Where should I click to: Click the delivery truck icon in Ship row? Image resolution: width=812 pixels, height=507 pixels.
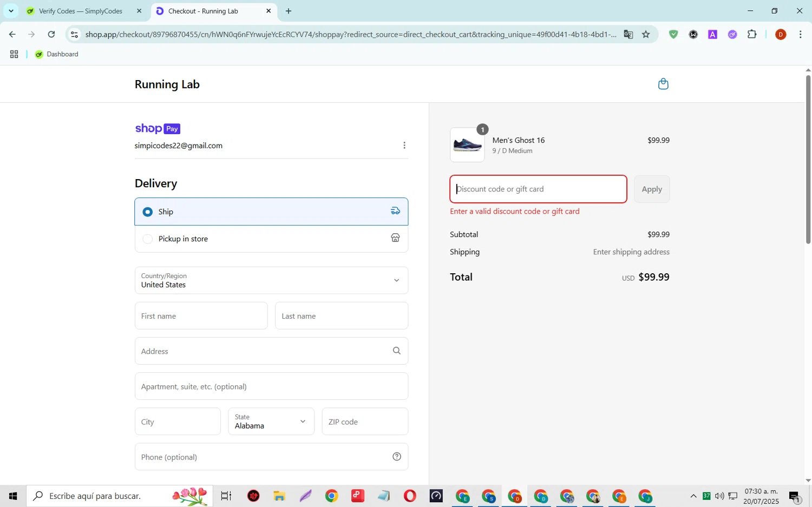tap(396, 211)
